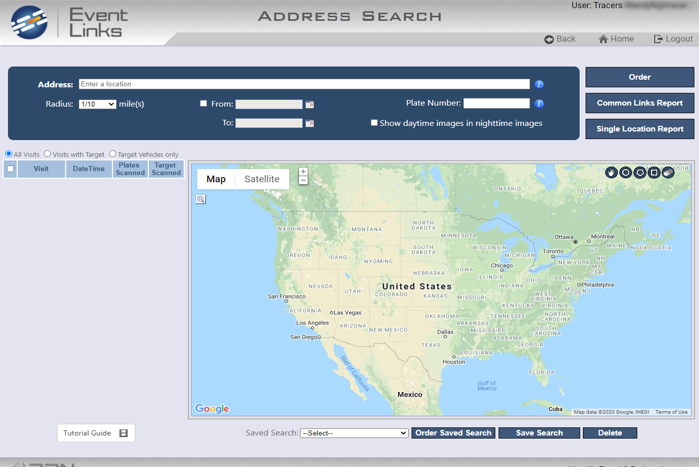Viewport: 699px width, 467px height.
Task: Open video from Tutorial Guide icon
Action: tap(124, 433)
